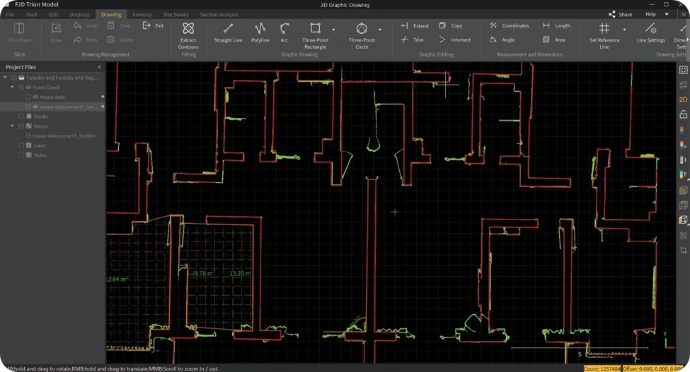
Task: Choose the Arc drawing tool
Action: tap(284, 33)
